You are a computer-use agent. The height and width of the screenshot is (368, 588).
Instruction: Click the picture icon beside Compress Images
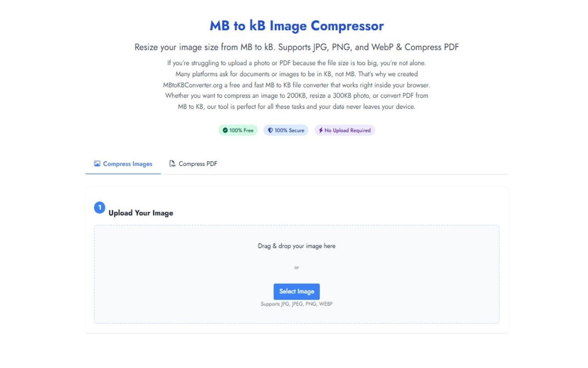coord(97,164)
